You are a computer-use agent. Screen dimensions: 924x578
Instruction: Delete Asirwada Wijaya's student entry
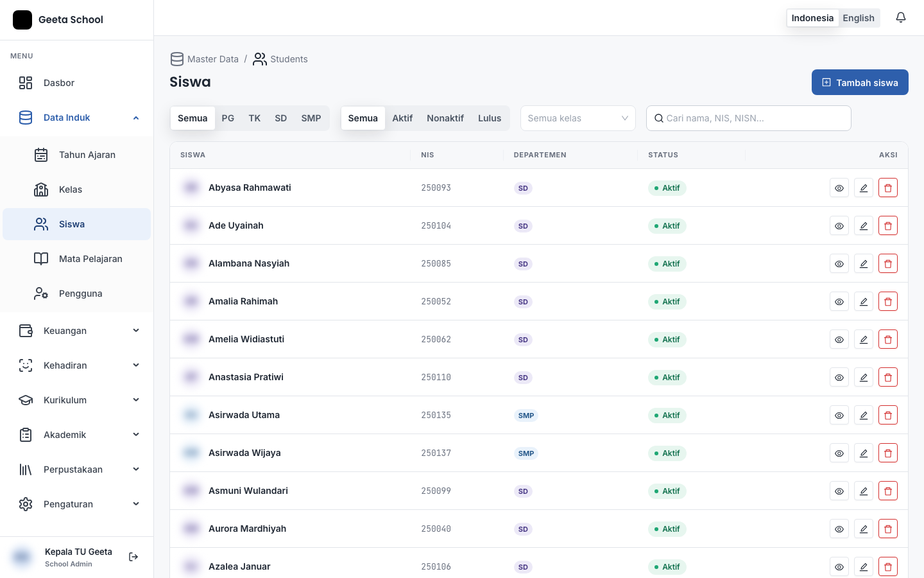888,453
